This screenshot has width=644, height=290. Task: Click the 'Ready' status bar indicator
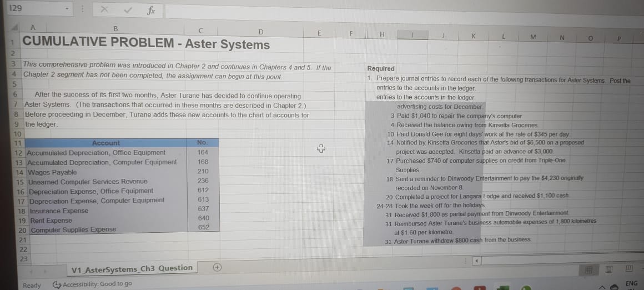click(32, 286)
